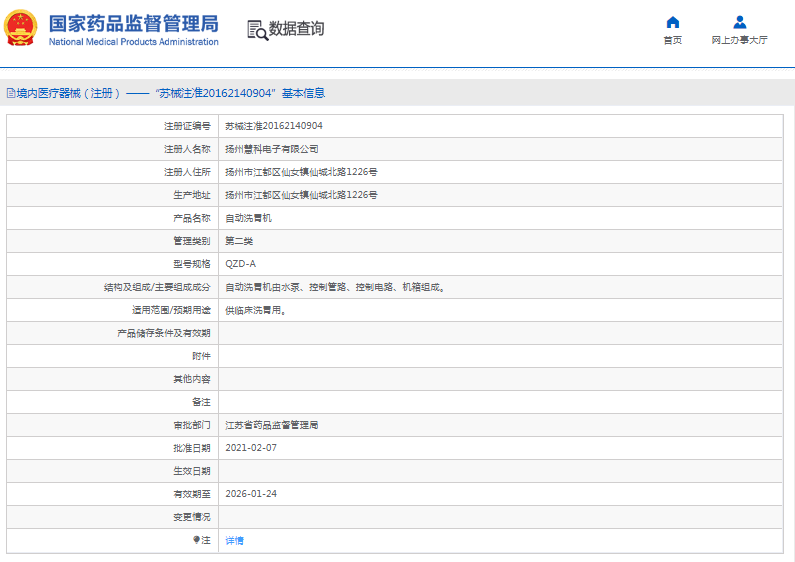Click the expiry date 2026-01-24

251,494
